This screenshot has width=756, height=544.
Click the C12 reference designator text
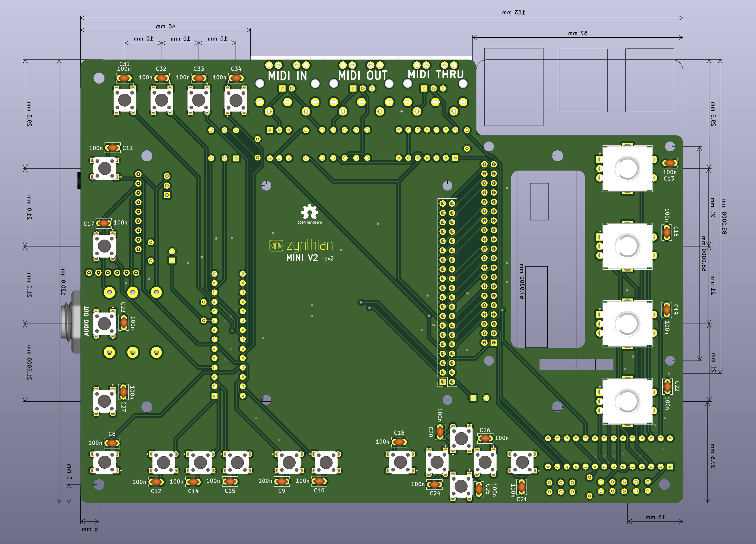[156, 491]
